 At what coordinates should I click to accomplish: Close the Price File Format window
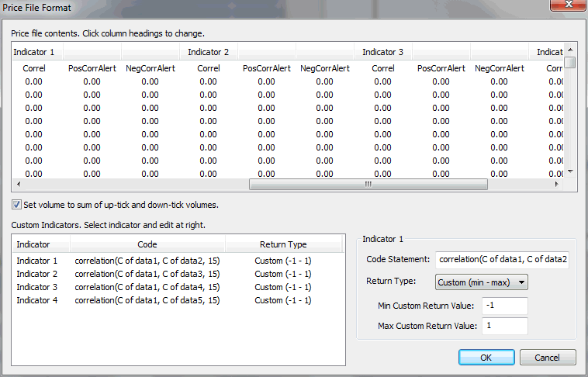click(569, 5)
